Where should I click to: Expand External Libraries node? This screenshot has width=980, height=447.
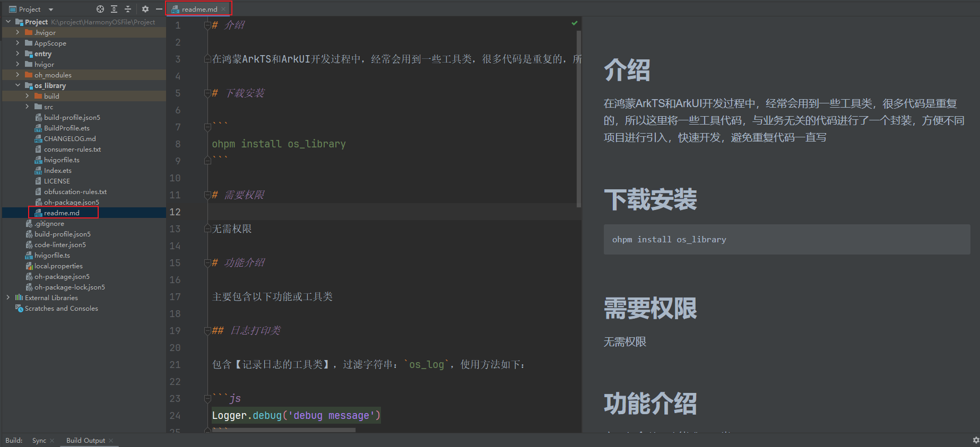pos(8,297)
